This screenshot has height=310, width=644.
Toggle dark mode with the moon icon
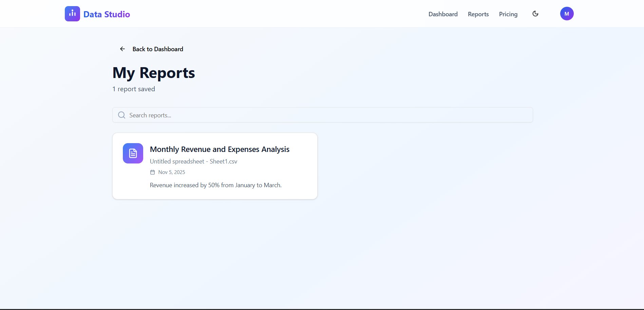click(535, 14)
